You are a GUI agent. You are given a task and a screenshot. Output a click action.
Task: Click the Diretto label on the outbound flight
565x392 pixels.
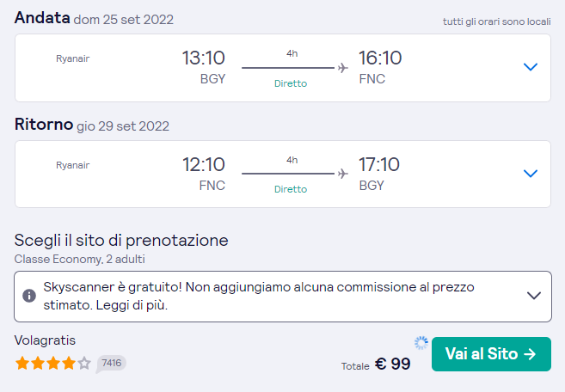pyautogui.click(x=291, y=83)
